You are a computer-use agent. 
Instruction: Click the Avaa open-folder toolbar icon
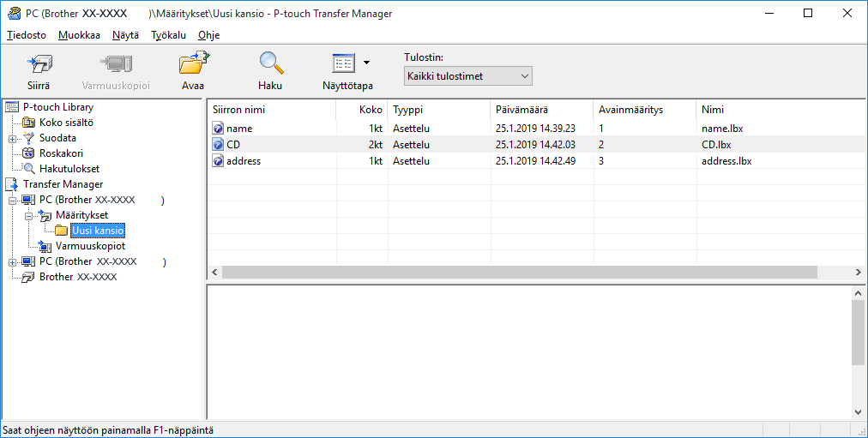194,63
